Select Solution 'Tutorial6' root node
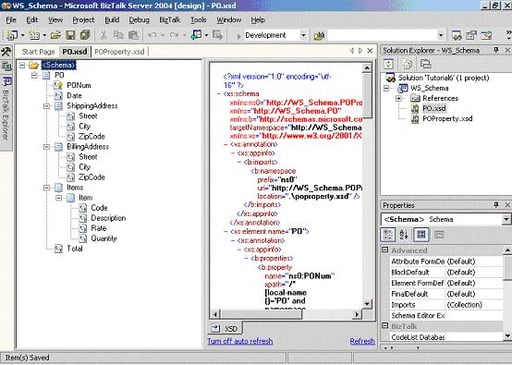 point(444,78)
